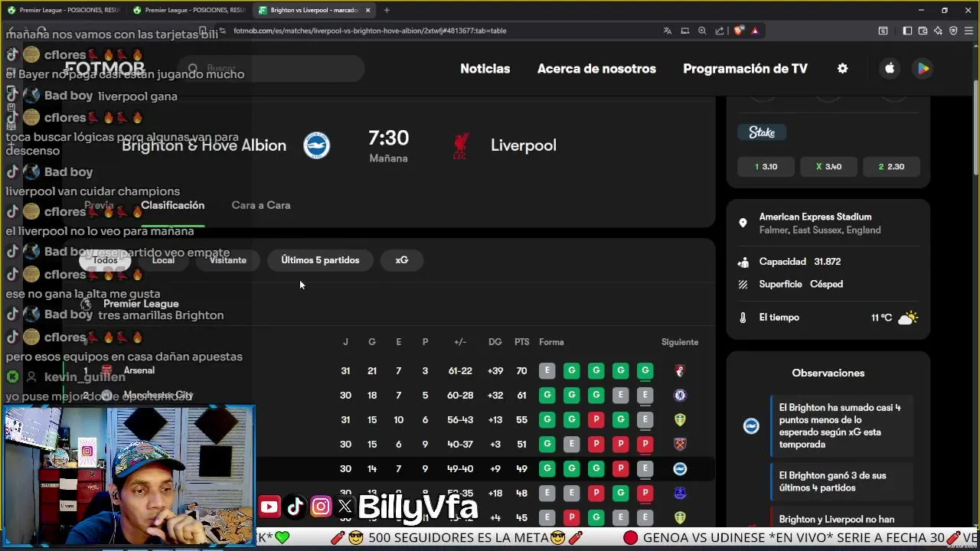Open the Cara a Cara tab
Image resolution: width=980 pixels, height=551 pixels.
pyautogui.click(x=261, y=205)
